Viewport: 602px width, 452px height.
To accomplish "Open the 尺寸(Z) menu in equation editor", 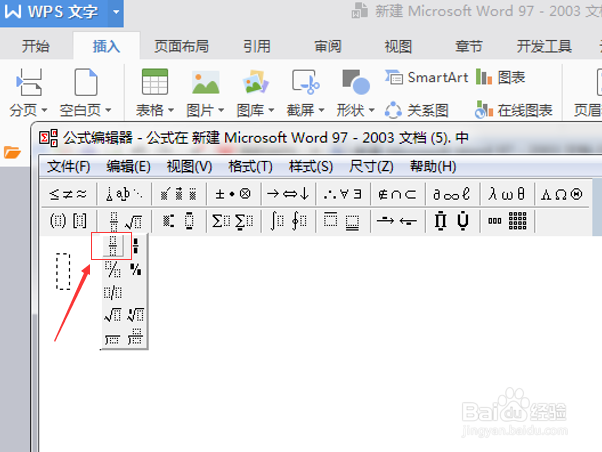I will pos(371,167).
